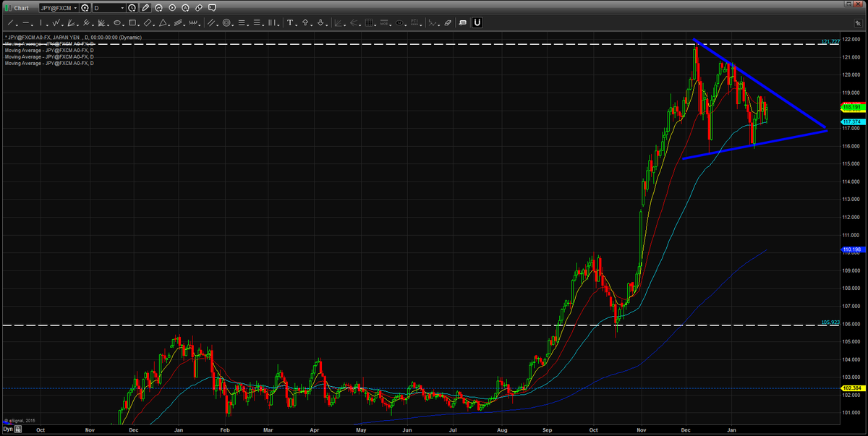Click the drawing tooltip comment icon
This screenshot has width=868, height=436.
tap(463, 22)
